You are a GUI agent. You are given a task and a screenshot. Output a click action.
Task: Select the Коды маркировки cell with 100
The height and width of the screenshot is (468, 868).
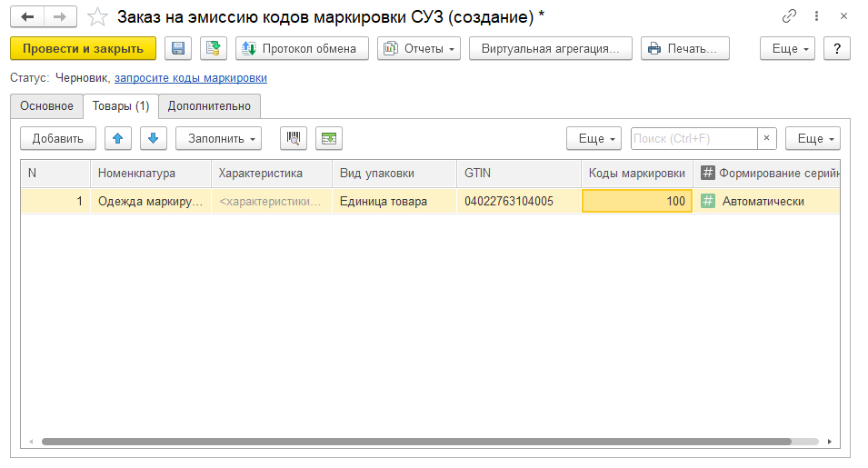[636, 201]
